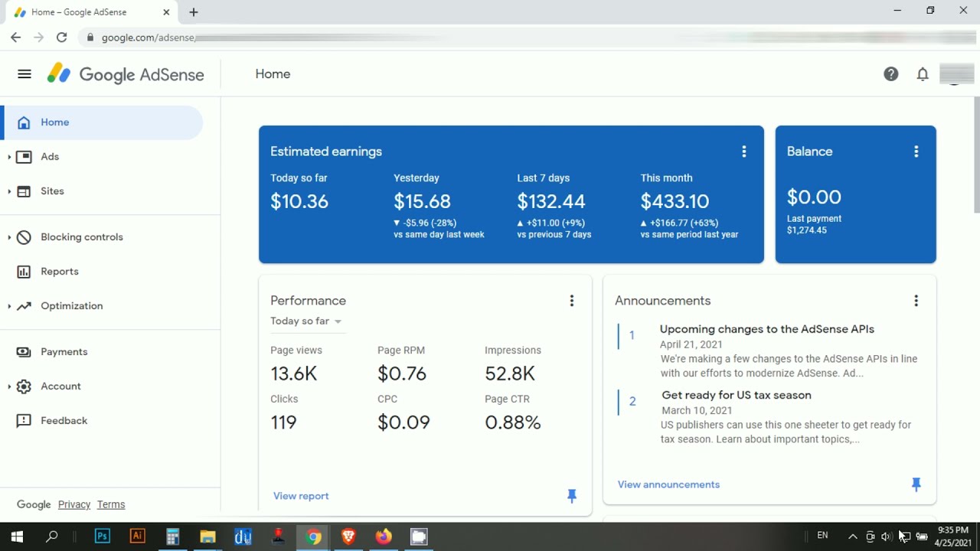This screenshot has height=551, width=980.
Task: Launch Illustrator from the taskbar
Action: 137,536
